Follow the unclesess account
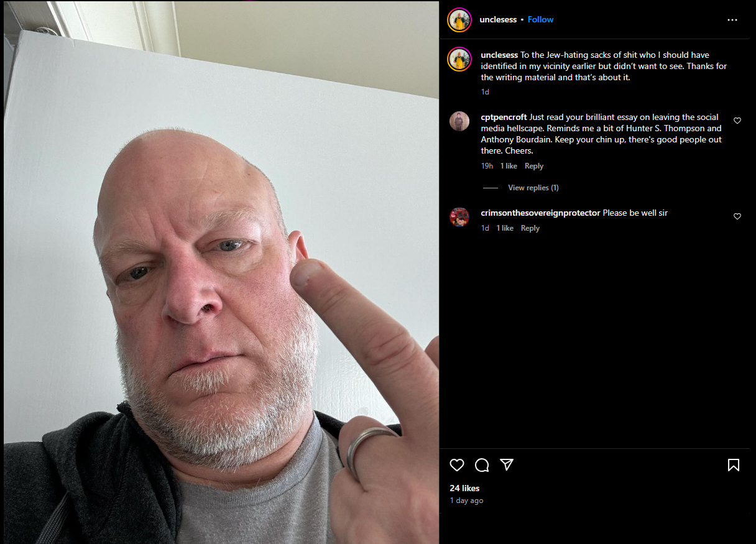The height and width of the screenshot is (544, 756). (x=540, y=19)
